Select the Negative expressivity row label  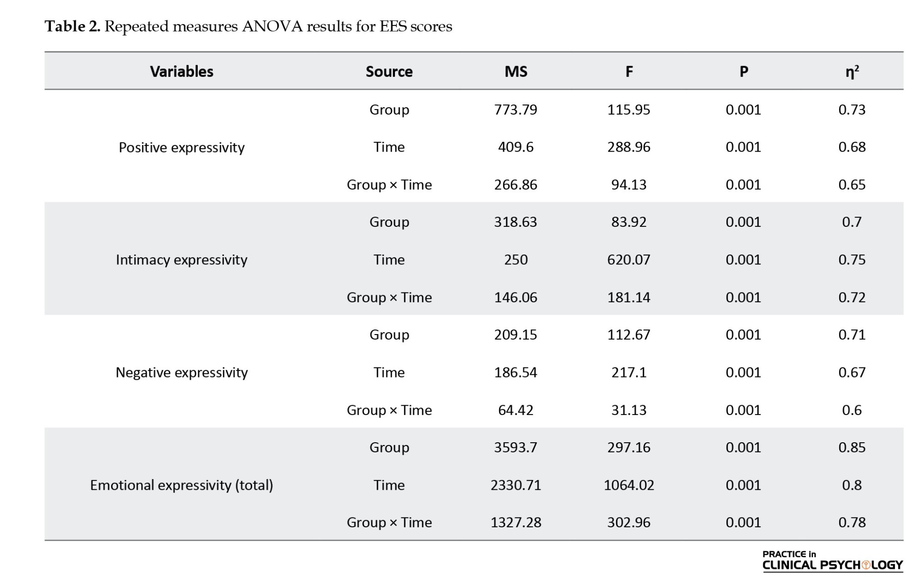(182, 372)
